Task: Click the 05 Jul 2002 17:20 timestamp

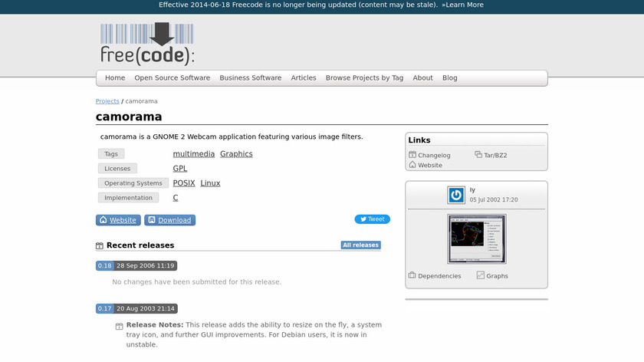Action: coord(494,199)
